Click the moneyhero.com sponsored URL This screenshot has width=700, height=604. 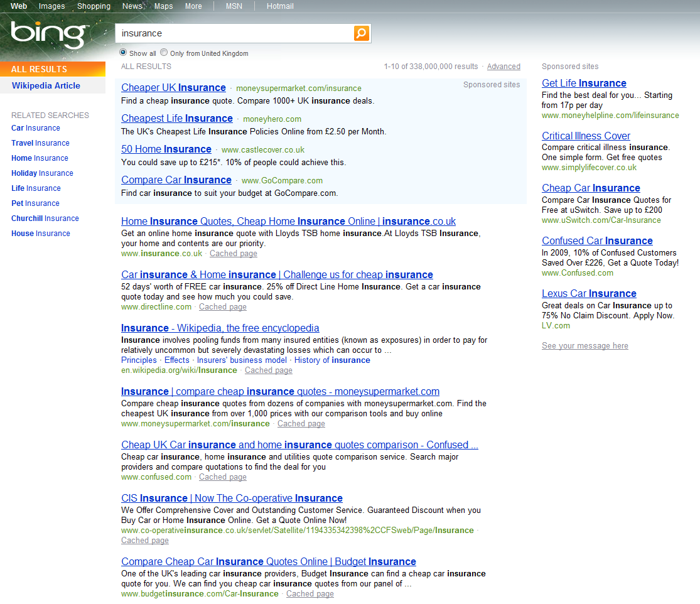tap(272, 119)
